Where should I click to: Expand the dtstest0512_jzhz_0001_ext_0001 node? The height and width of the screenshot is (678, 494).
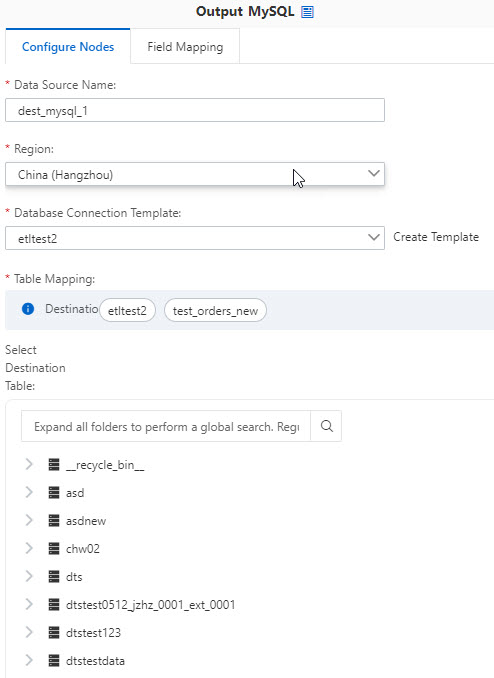pos(29,604)
